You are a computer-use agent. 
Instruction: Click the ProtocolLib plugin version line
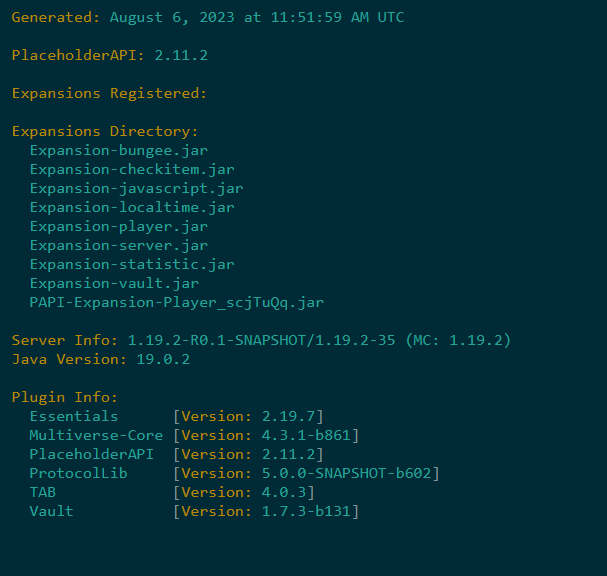pyautogui.click(x=234, y=473)
